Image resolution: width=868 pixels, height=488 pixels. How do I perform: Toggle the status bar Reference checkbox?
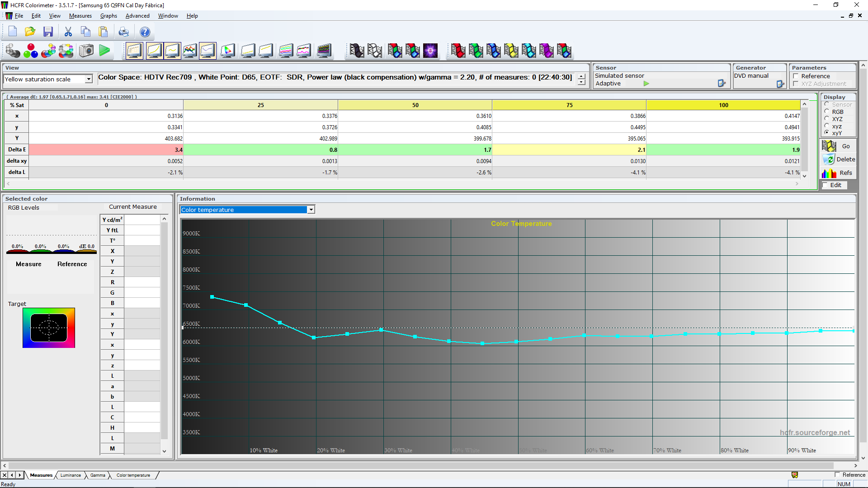coord(837,474)
